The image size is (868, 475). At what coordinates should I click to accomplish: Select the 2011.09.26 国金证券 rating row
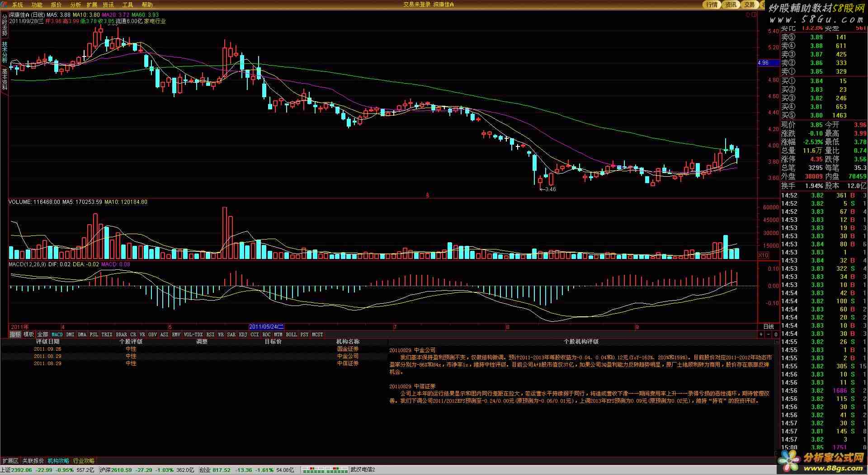194,349
